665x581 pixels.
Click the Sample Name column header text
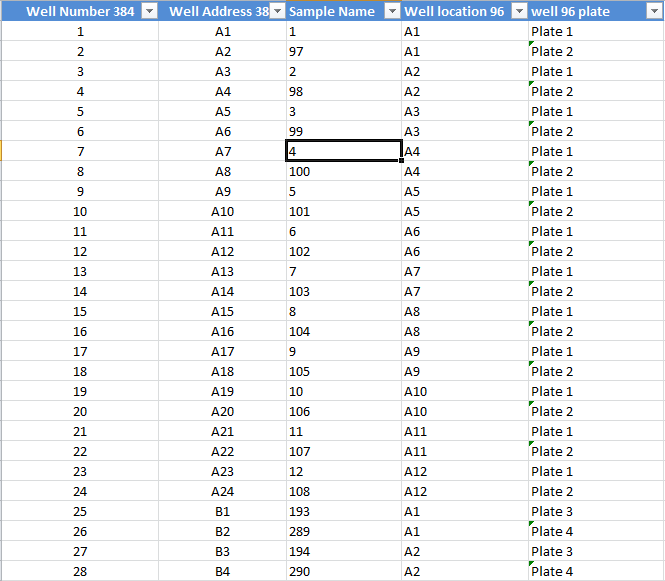click(x=332, y=11)
